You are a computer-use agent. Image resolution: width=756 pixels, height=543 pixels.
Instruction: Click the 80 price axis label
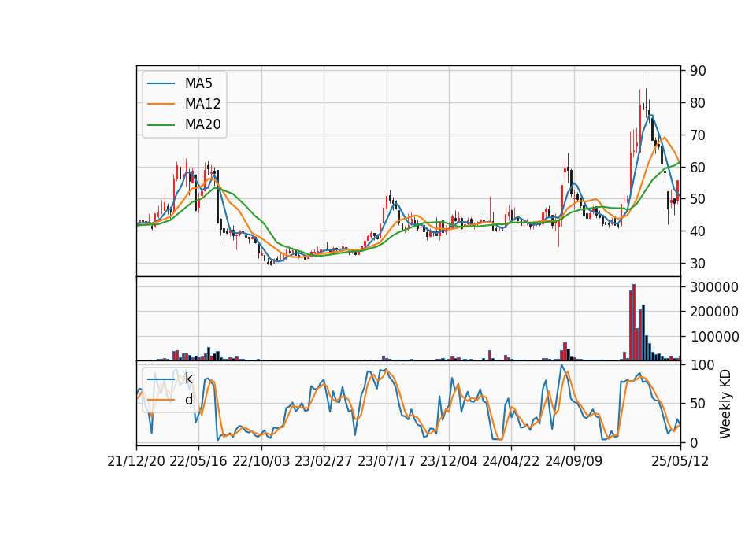[x=698, y=103]
